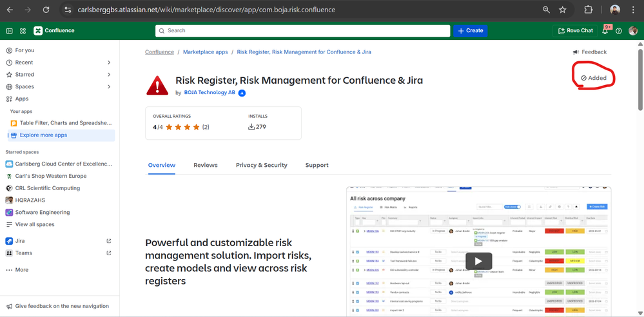The width and height of the screenshot is (644, 317).
Task: Click the blue partner badge next to BOJA
Action: (x=242, y=93)
